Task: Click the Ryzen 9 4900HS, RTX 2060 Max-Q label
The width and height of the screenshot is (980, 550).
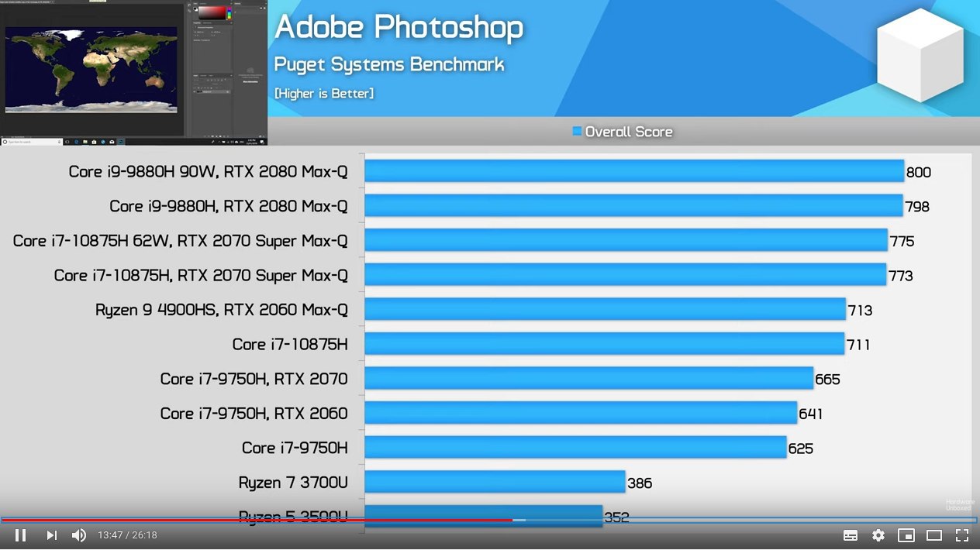Action: pyautogui.click(x=222, y=310)
